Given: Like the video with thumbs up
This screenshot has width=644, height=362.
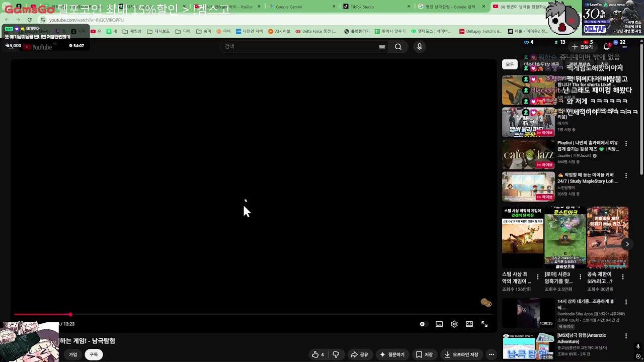Looking at the screenshot, I should [x=318, y=354].
